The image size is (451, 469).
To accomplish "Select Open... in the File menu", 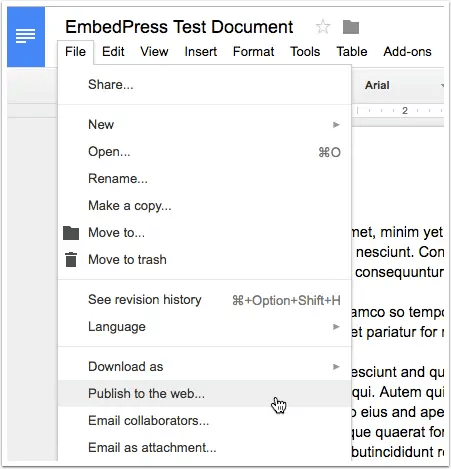I will (205, 152).
